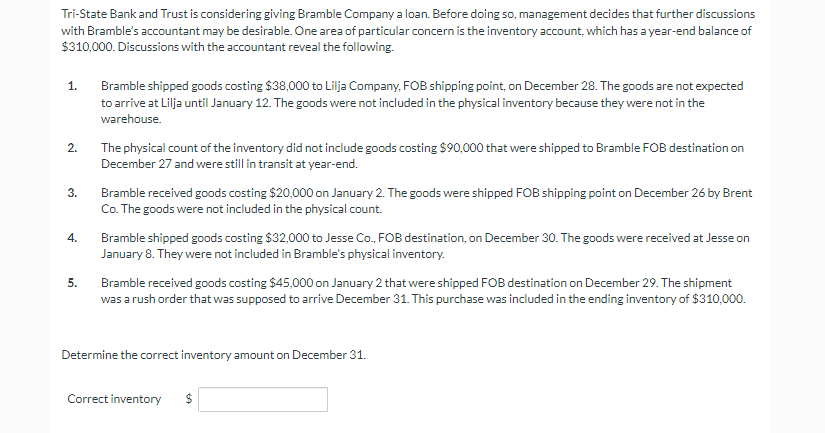The image size is (825, 433).
Task: Select list number "1." marker
Action: point(72,86)
